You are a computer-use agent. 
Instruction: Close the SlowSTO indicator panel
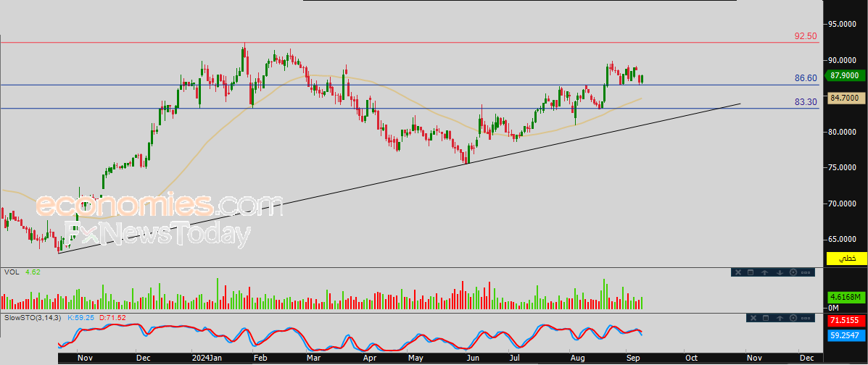point(753,318)
